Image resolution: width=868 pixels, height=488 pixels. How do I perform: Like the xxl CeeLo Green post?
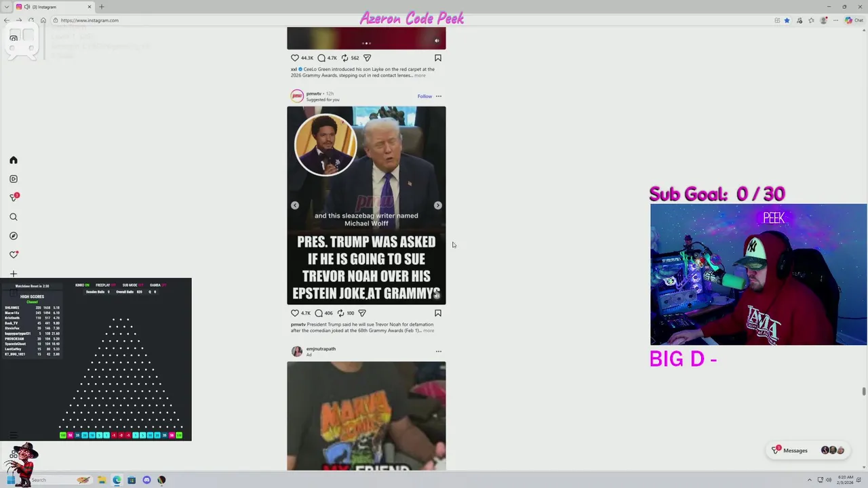coord(295,58)
